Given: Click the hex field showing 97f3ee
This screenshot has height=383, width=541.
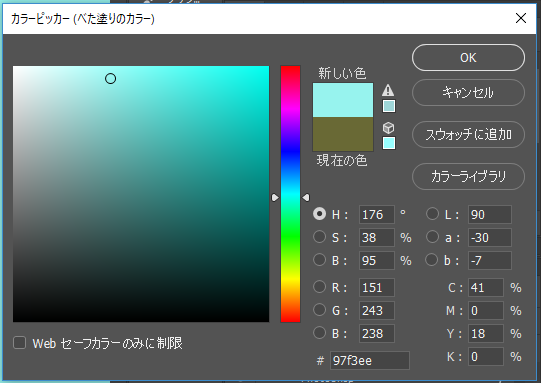Looking at the screenshot, I should coord(370,361).
